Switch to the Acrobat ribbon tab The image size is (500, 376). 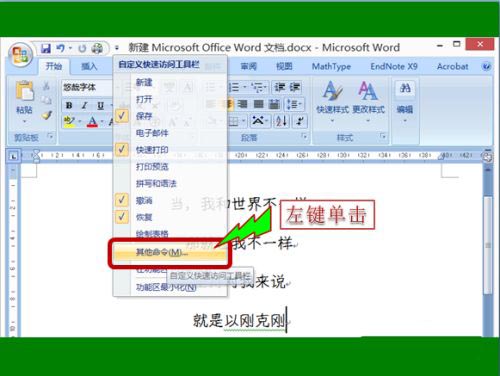click(452, 67)
